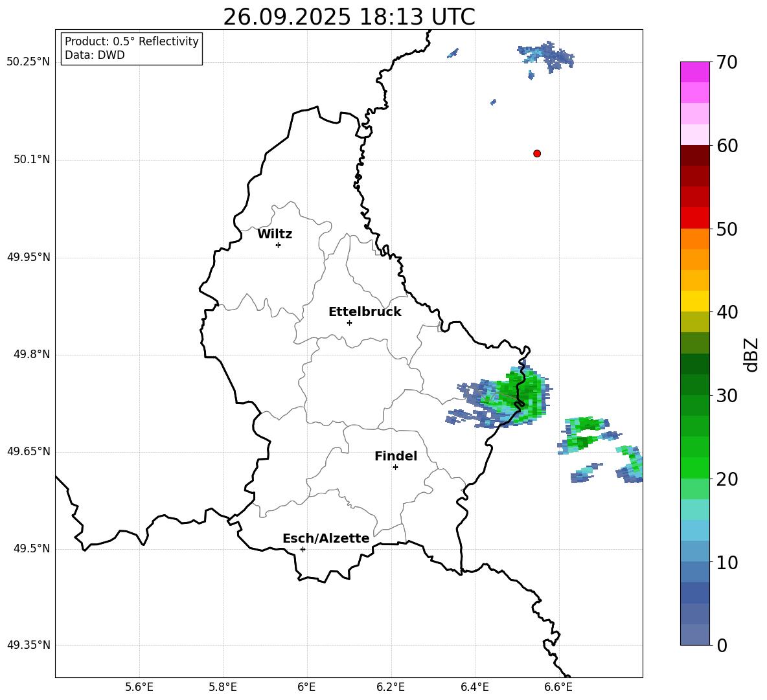Click the 6.6°E longitude label

[558, 687]
